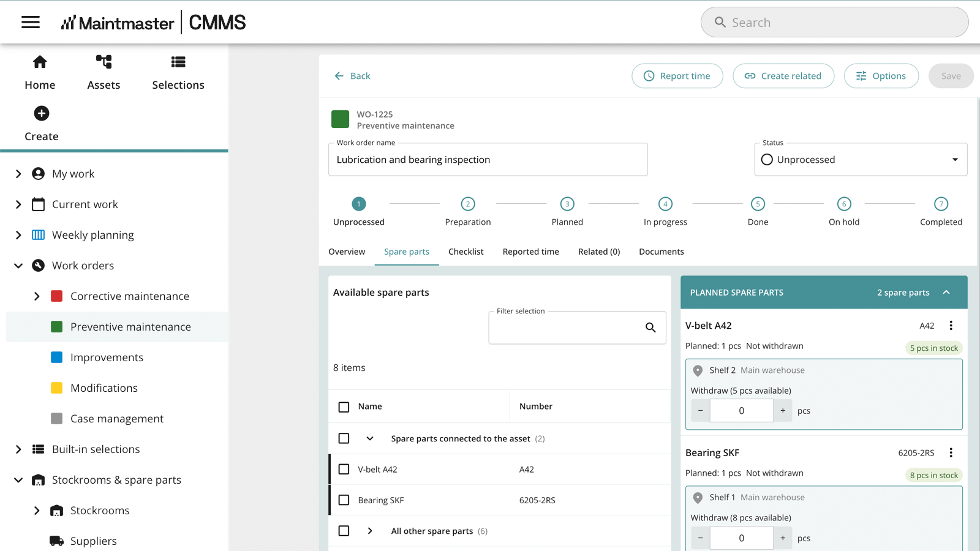Increase V-belt A42 withdraw quantity
Image resolution: width=980 pixels, height=551 pixels.
(x=783, y=411)
